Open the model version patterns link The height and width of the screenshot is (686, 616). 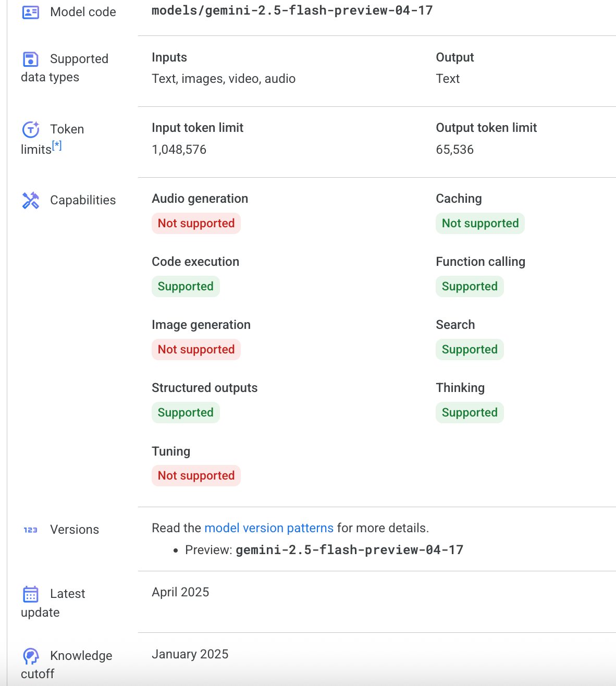[x=268, y=528]
